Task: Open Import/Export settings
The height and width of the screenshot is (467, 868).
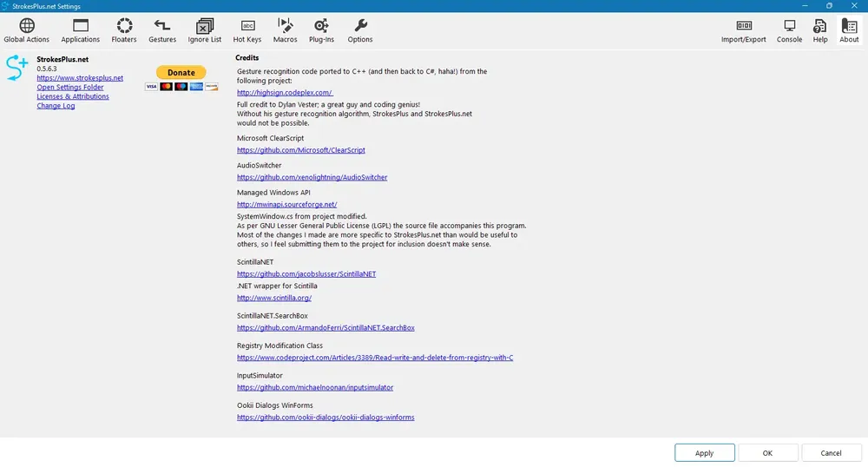Action: [x=744, y=30]
